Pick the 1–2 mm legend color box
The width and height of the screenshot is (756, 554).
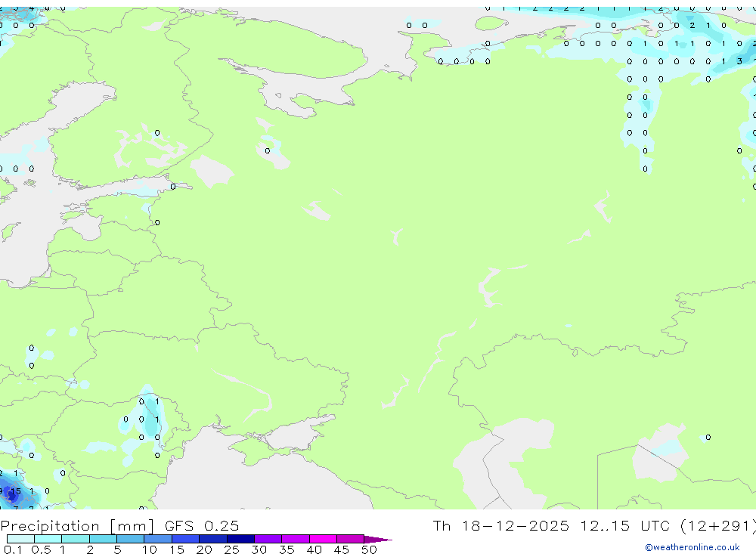pos(75,539)
